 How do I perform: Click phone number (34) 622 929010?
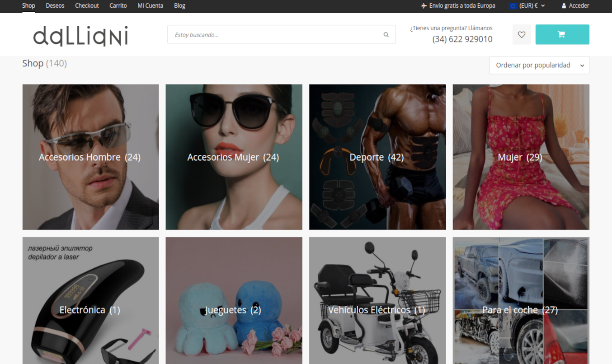462,39
